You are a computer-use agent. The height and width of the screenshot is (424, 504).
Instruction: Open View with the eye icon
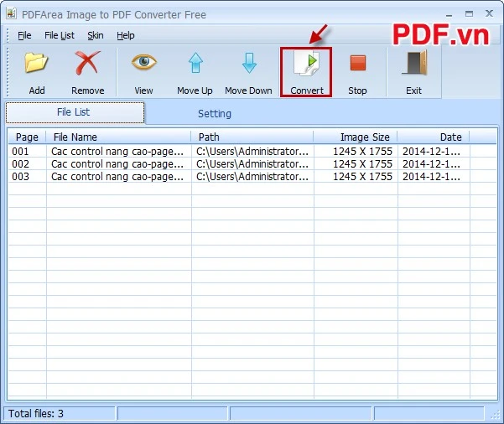point(144,62)
